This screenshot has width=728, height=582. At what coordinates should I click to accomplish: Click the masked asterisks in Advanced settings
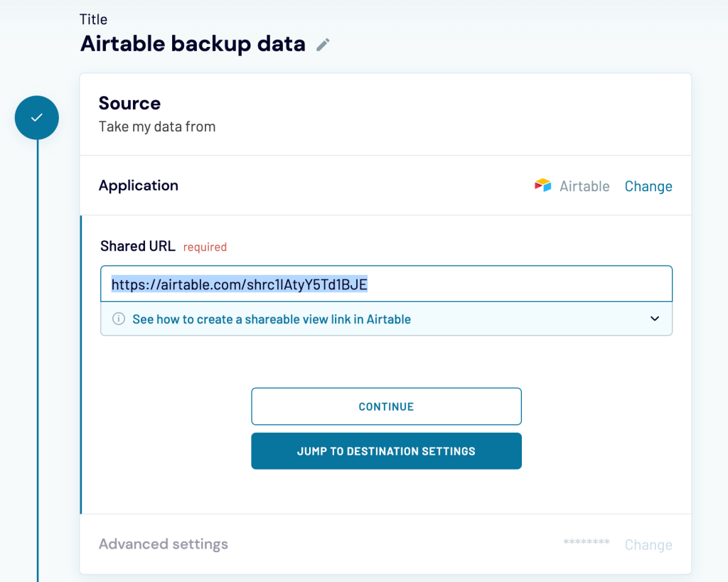pyautogui.click(x=586, y=544)
